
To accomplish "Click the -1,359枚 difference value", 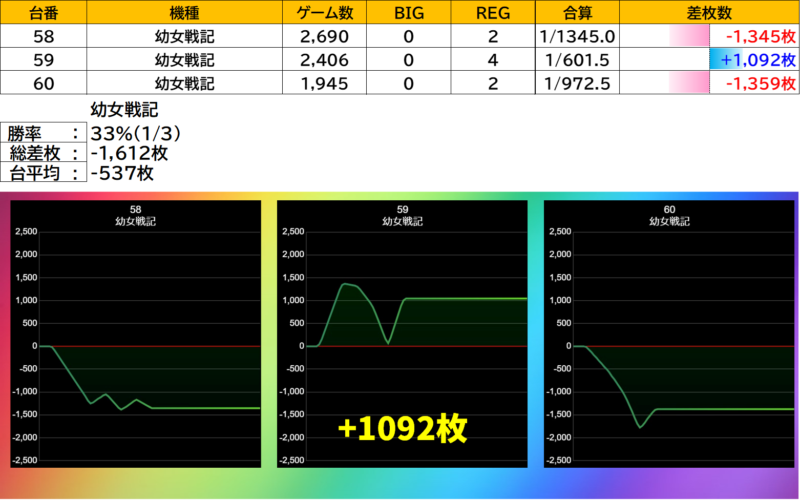I will point(760,83).
